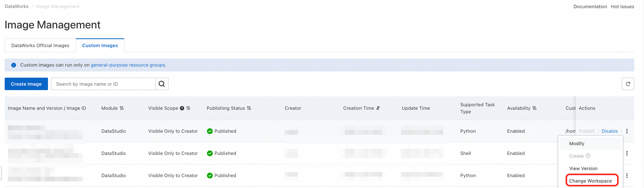Click the Image Management breadcrumb text
Viewport: 644px width, 188px height.
[58, 6]
